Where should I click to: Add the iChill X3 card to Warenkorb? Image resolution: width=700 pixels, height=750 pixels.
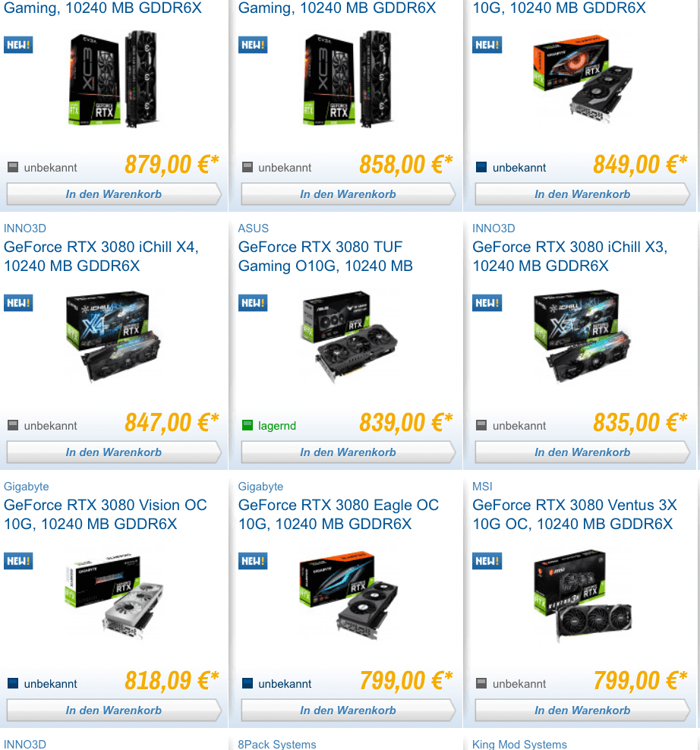[x=582, y=452]
